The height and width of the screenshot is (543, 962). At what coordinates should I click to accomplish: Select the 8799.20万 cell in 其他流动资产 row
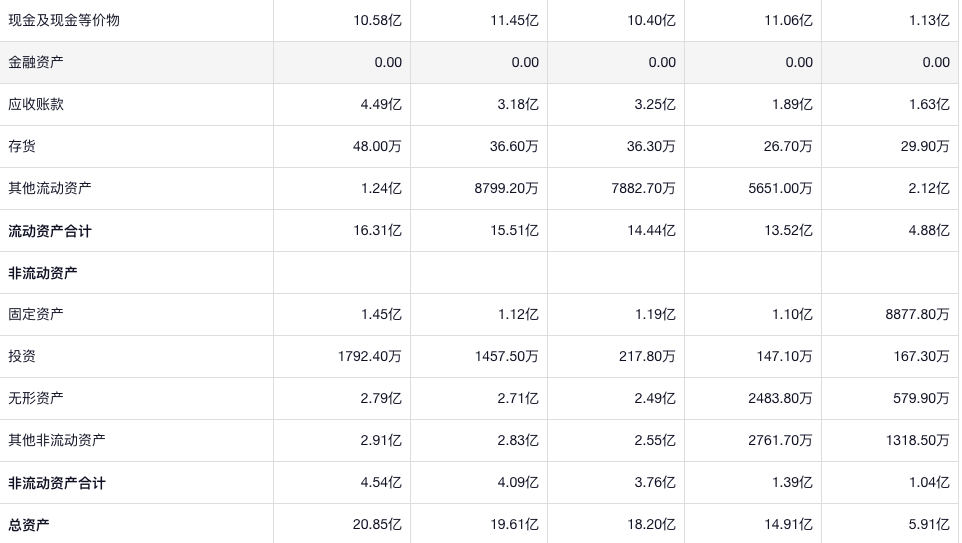point(506,188)
